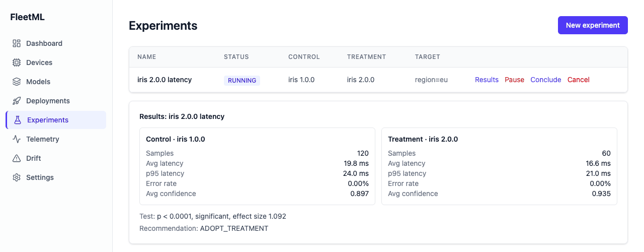Click the Devices chip icon
The height and width of the screenshot is (252, 644).
click(17, 62)
